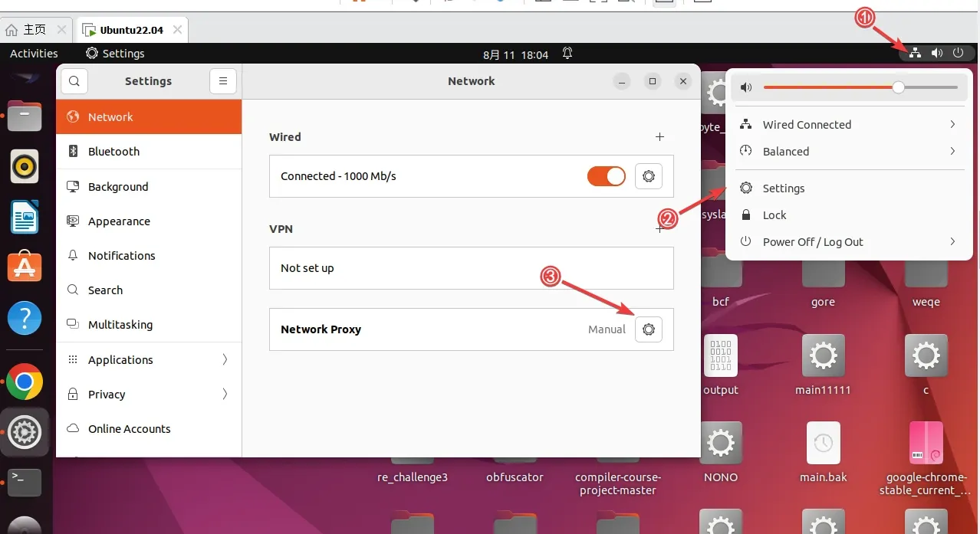
Task: Expand Privacy in the Settings sidebar
Action: [149, 395]
